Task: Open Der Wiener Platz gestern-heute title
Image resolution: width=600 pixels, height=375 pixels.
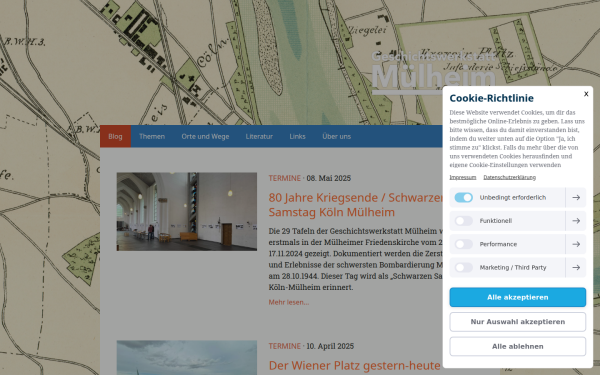Action: [354, 365]
